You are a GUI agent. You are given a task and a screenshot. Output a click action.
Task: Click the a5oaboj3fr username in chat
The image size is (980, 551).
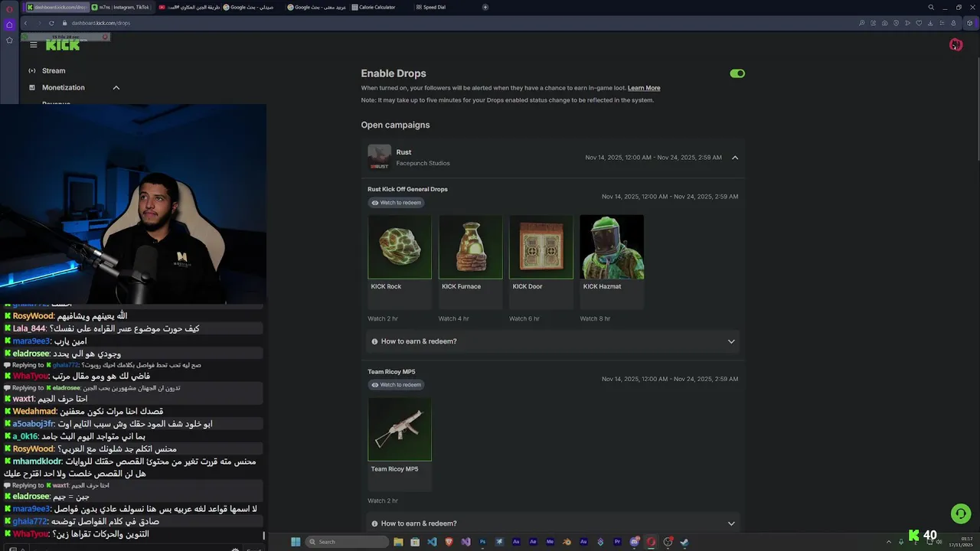(x=34, y=423)
